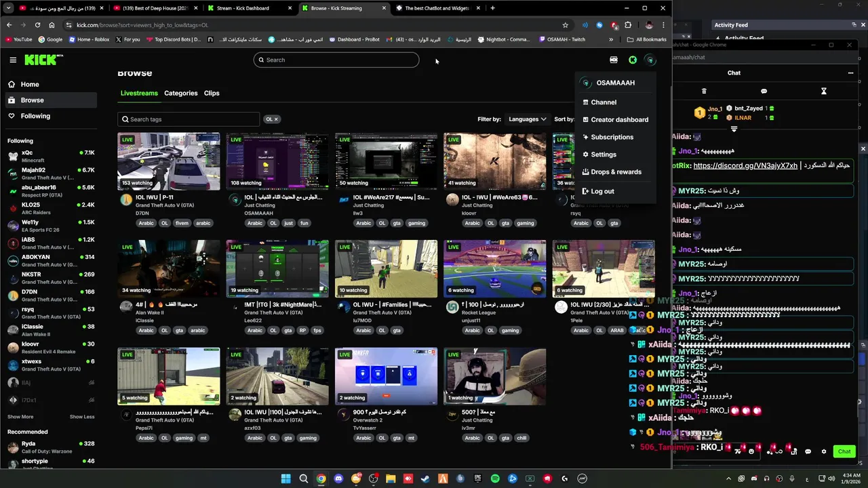Viewport: 868px width, 488px height.
Task: Open the stream camera icon in Kick header
Action: pos(614,60)
